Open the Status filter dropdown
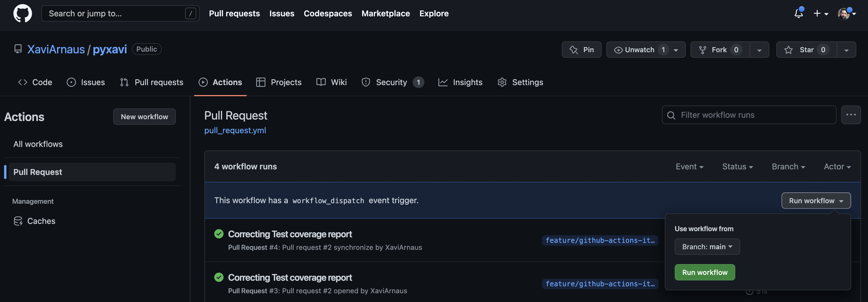The image size is (868, 302). tap(737, 167)
